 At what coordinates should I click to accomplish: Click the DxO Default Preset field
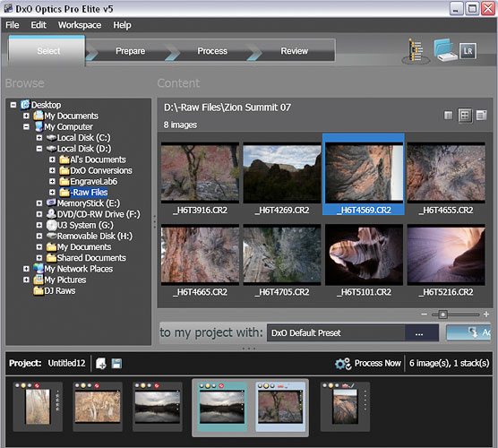[336, 332]
